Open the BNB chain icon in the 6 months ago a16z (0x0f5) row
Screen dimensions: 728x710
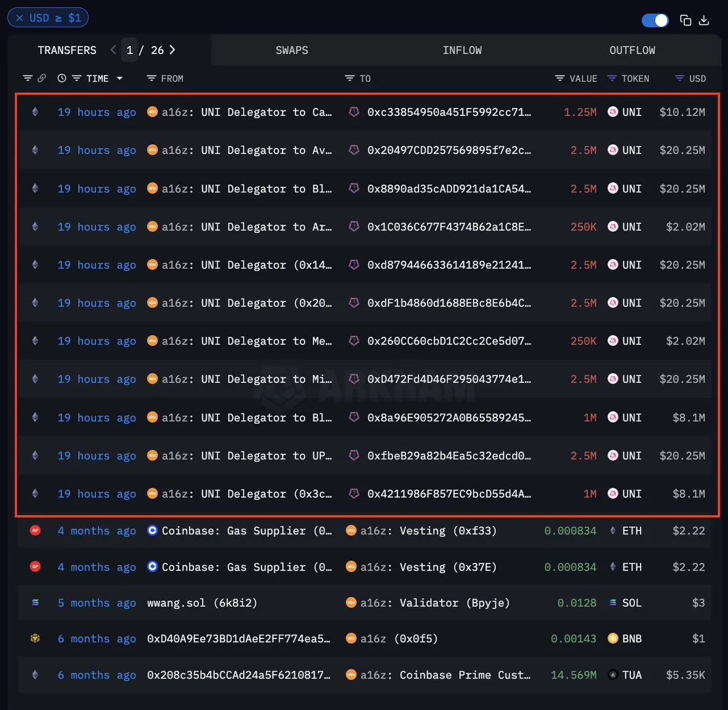(x=35, y=639)
